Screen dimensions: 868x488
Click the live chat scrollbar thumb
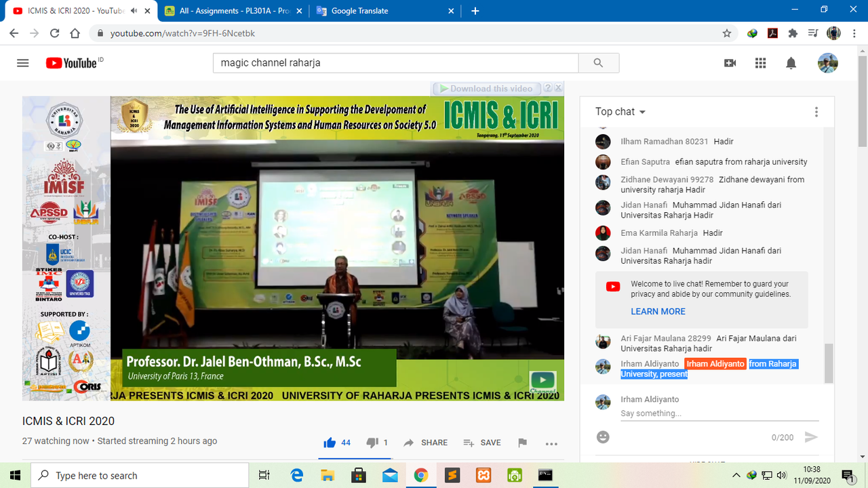[829, 363]
